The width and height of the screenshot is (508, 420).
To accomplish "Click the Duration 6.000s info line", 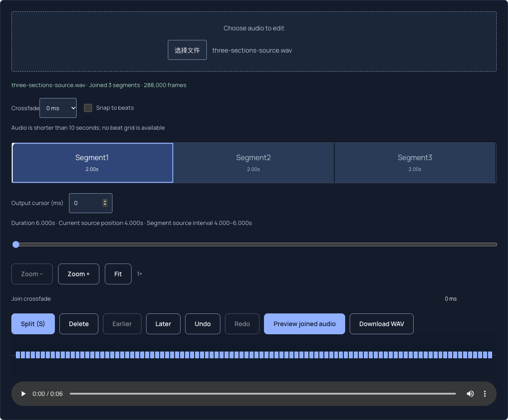I will pos(132,223).
